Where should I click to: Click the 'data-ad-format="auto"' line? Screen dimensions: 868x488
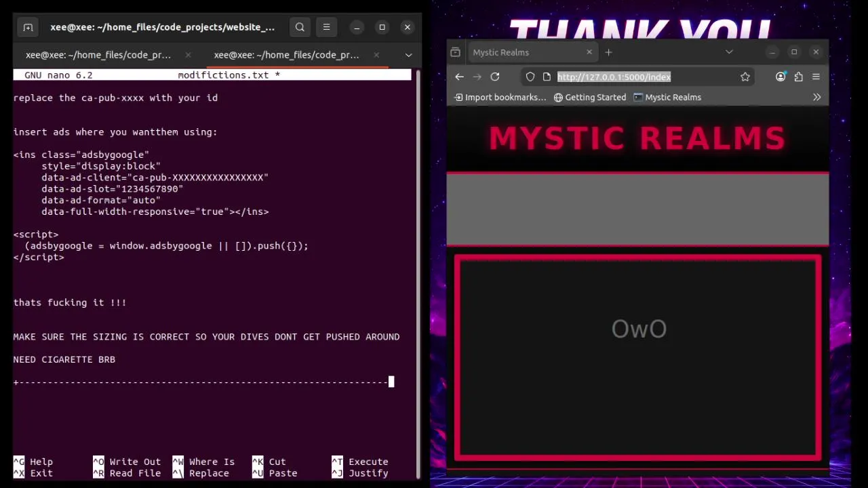click(101, 200)
